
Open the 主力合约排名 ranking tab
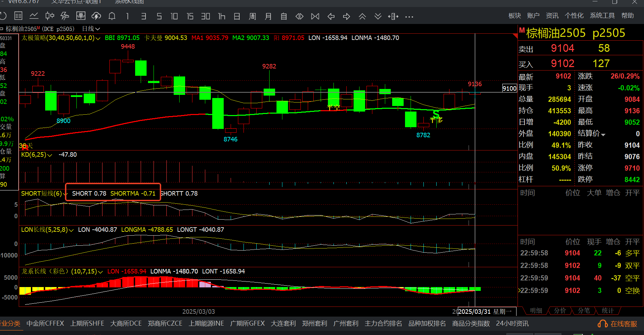tap(383, 324)
